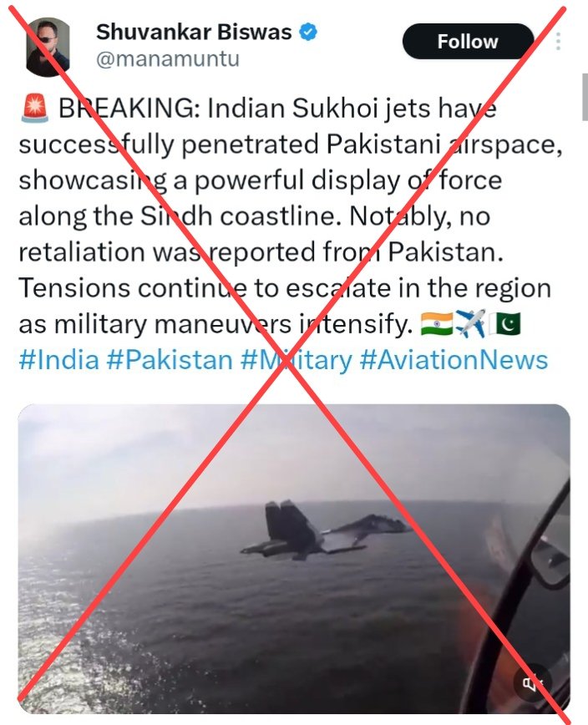Click the airplane emoji
The height and width of the screenshot is (725, 588).
pos(470,323)
